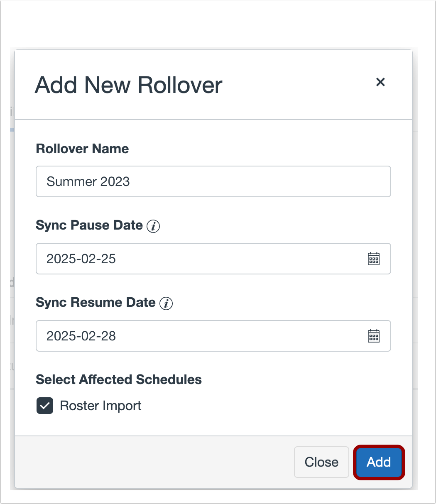Viewport: 436px width, 504px height.
Task: Click the Add New Rollover dialog title
Action: click(128, 85)
